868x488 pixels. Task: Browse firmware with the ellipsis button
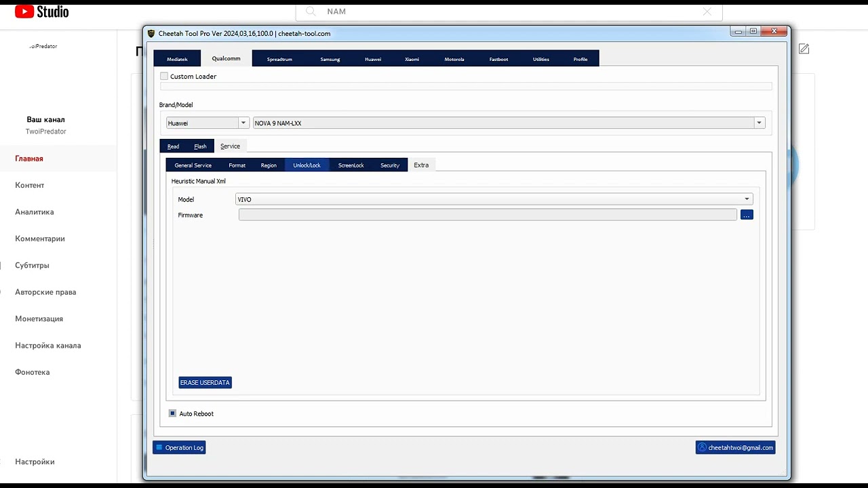(x=747, y=215)
